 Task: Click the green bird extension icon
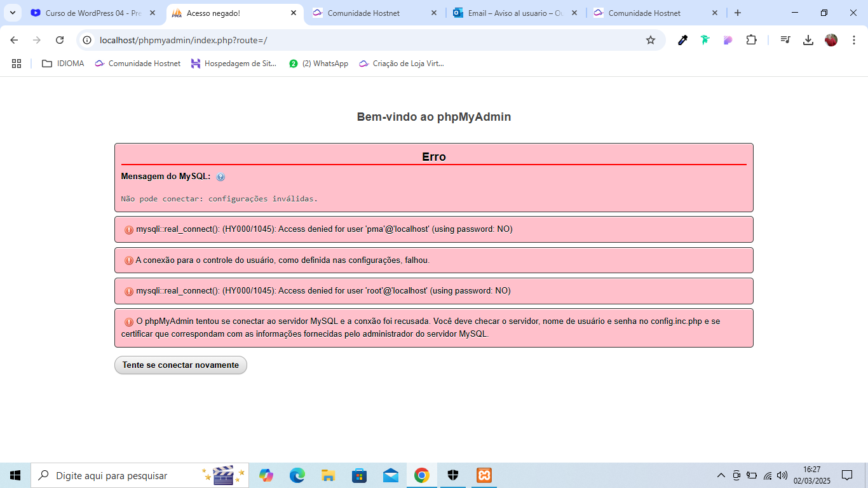[x=705, y=40]
